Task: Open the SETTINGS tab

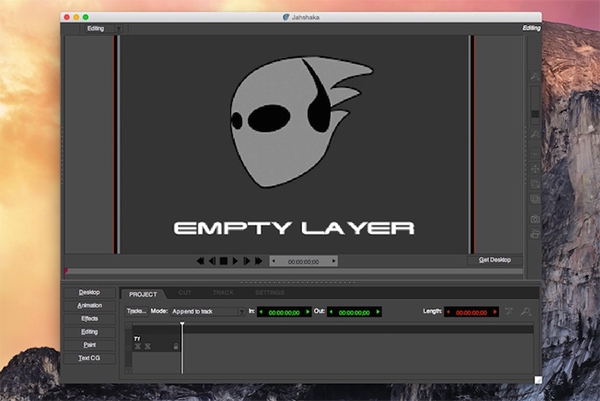Action: [x=270, y=293]
